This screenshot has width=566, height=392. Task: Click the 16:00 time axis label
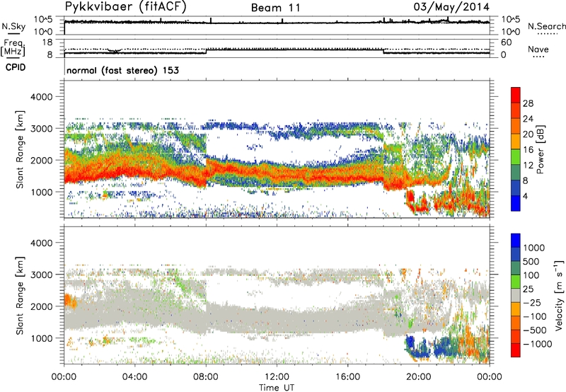(347, 376)
